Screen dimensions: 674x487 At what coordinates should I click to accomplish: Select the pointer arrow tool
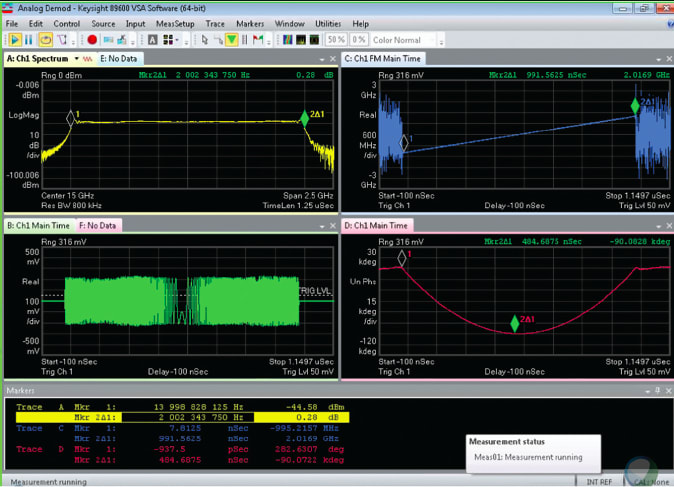pos(204,40)
